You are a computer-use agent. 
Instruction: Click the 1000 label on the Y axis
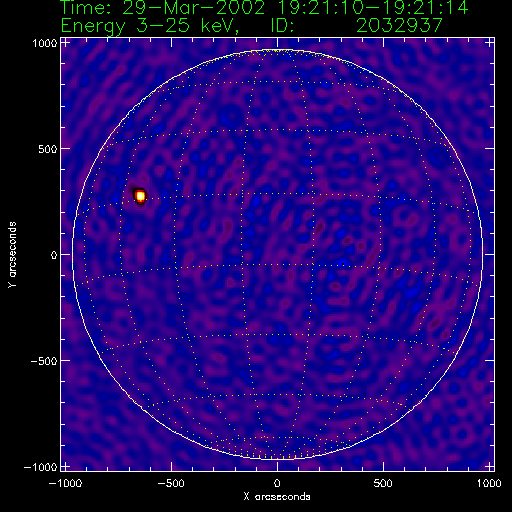[x=45, y=43]
